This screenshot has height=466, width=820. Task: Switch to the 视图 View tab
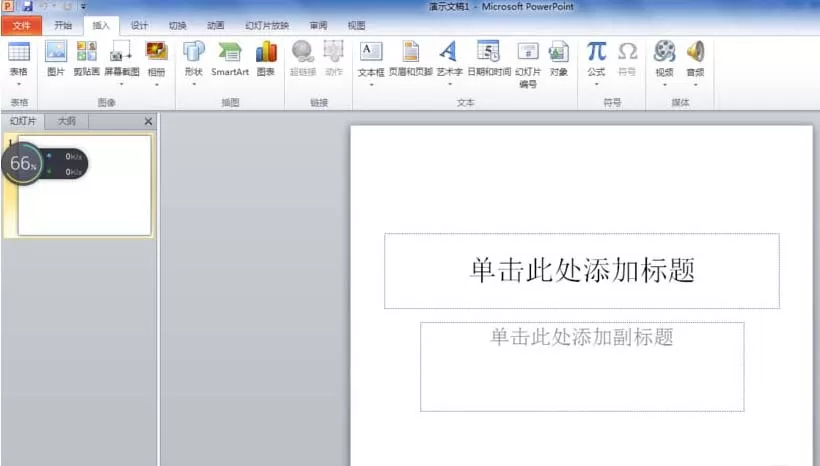[356, 25]
